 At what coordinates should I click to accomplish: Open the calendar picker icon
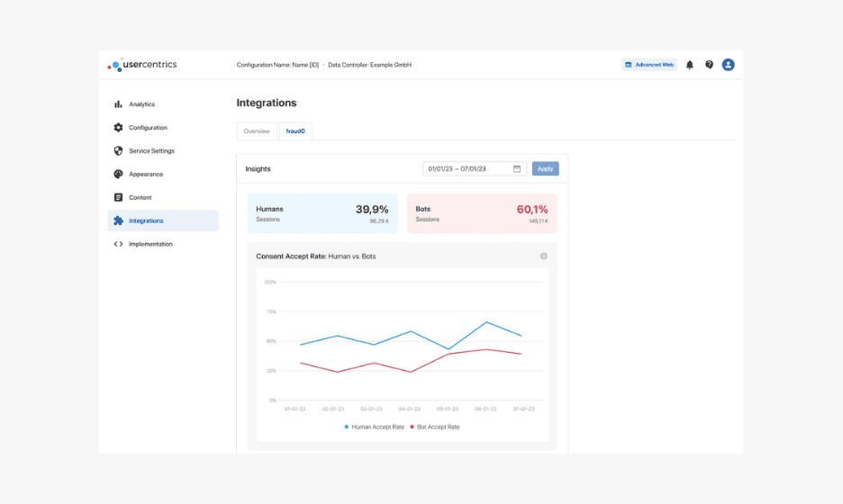[517, 168]
